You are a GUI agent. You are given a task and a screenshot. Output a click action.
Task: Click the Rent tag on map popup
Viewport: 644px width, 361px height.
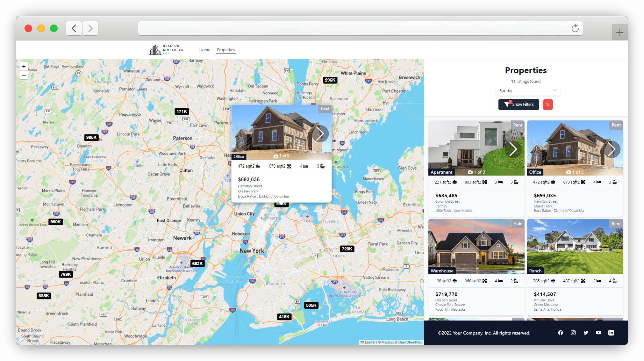[x=325, y=109]
